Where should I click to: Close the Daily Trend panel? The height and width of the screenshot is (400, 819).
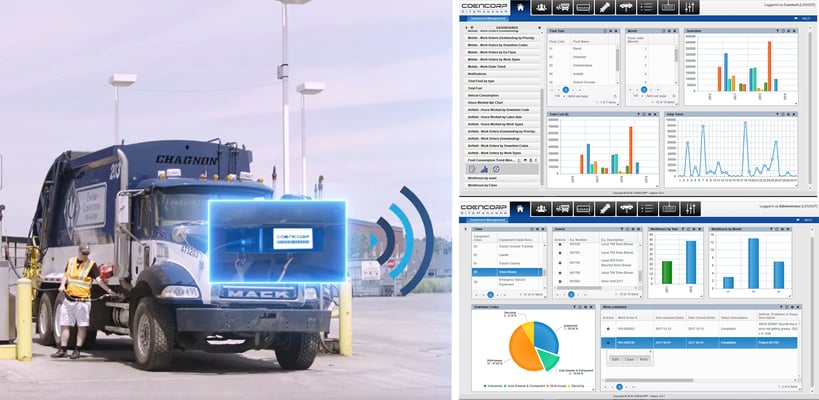click(x=794, y=113)
